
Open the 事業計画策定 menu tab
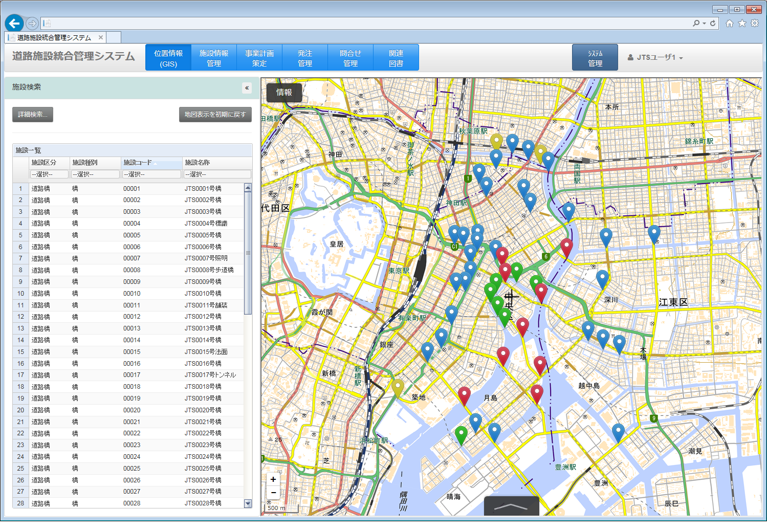pos(259,58)
